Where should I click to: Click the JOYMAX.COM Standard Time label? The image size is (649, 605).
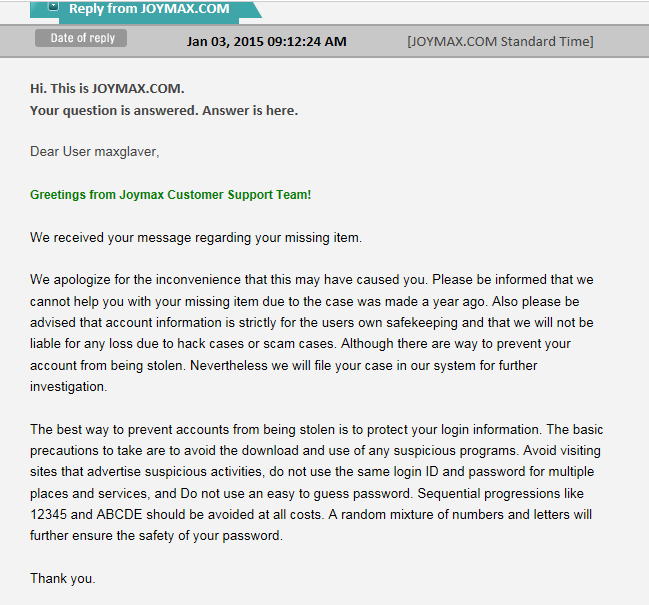pyautogui.click(x=500, y=41)
